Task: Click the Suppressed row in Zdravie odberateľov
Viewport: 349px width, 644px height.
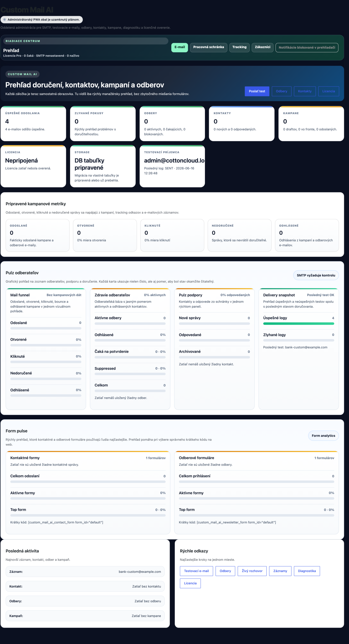Action: (130, 371)
